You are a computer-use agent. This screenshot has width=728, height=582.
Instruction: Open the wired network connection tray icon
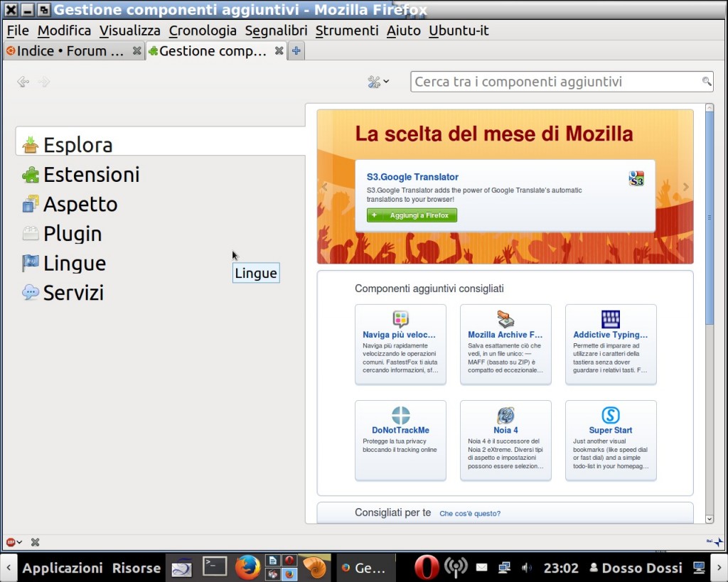point(504,567)
